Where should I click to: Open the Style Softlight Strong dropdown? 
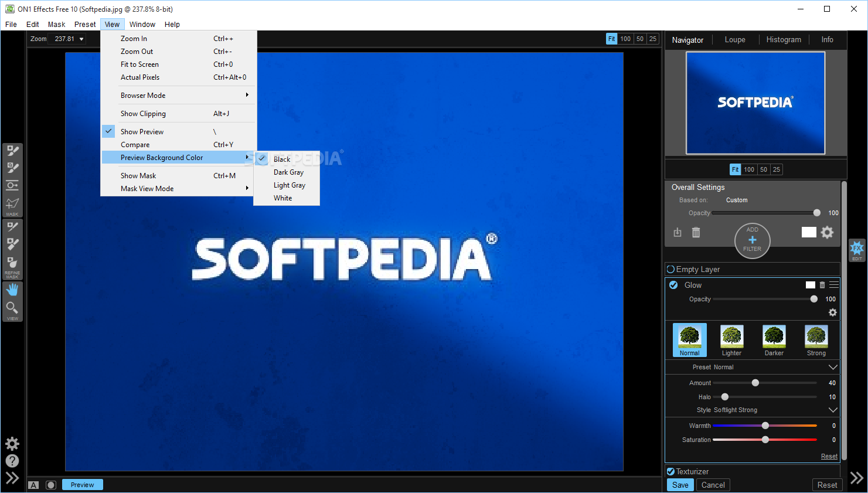click(x=833, y=410)
